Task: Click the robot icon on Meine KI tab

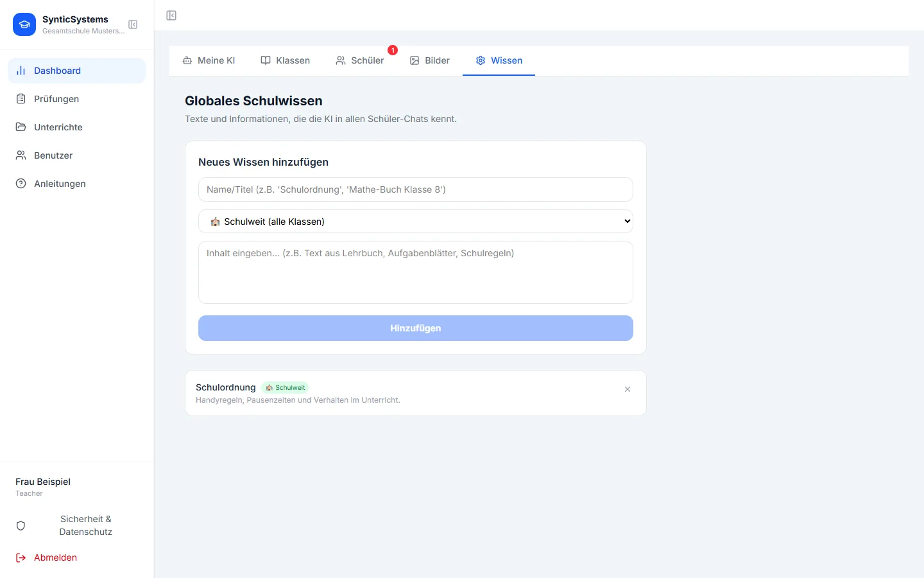Action: coord(187,60)
